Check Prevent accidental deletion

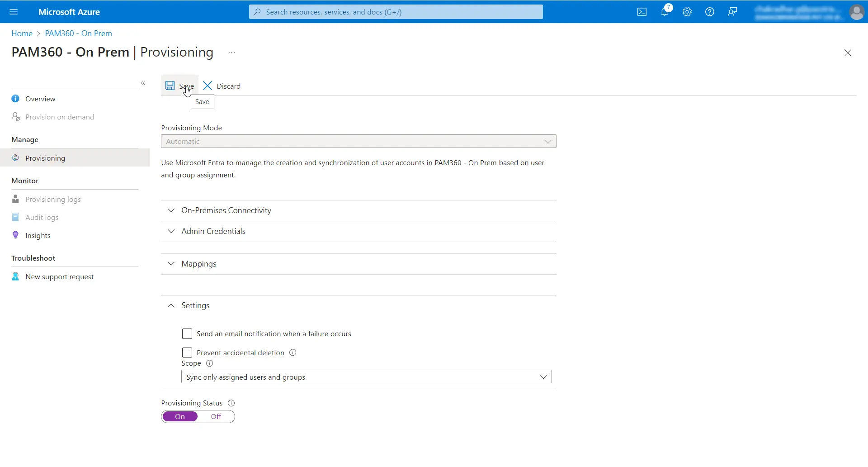187,353
